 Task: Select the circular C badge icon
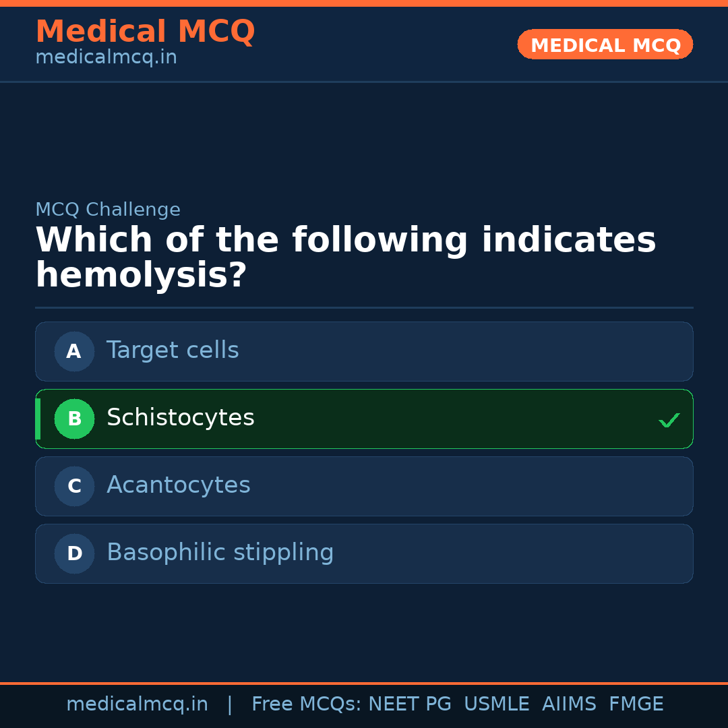74,486
